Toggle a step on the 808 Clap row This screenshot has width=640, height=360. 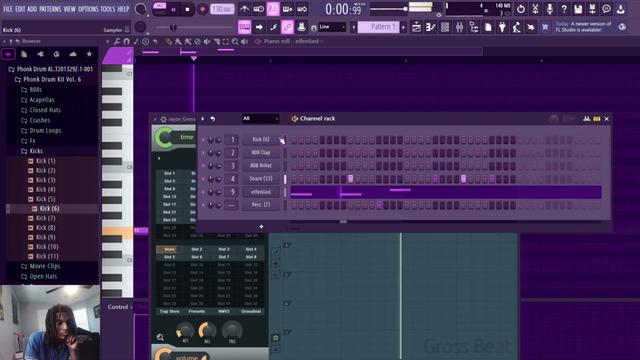pos(294,153)
